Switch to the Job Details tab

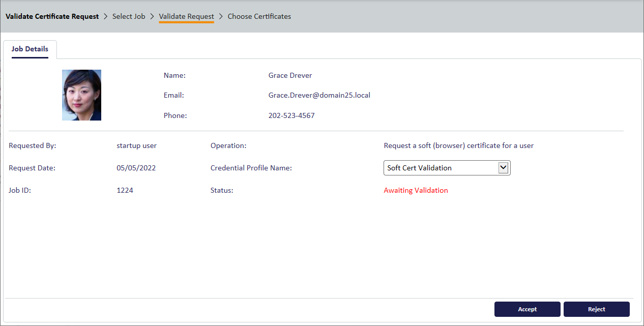point(30,49)
